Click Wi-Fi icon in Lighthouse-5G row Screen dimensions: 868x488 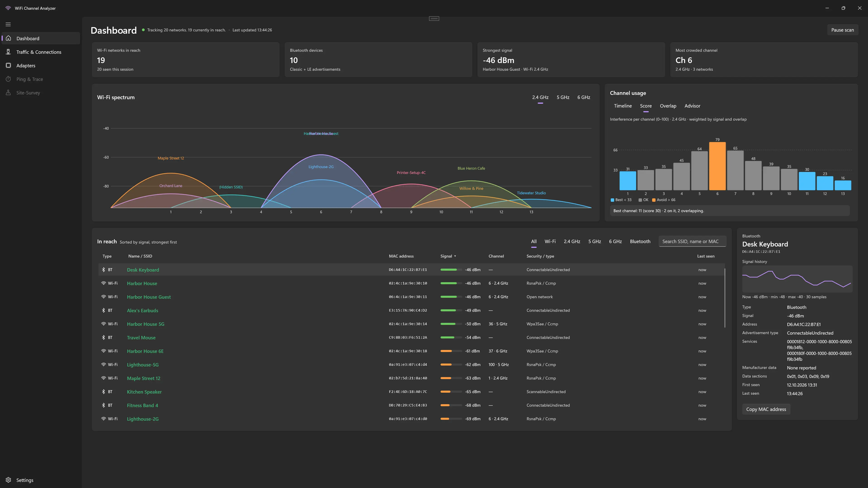pos(104,364)
